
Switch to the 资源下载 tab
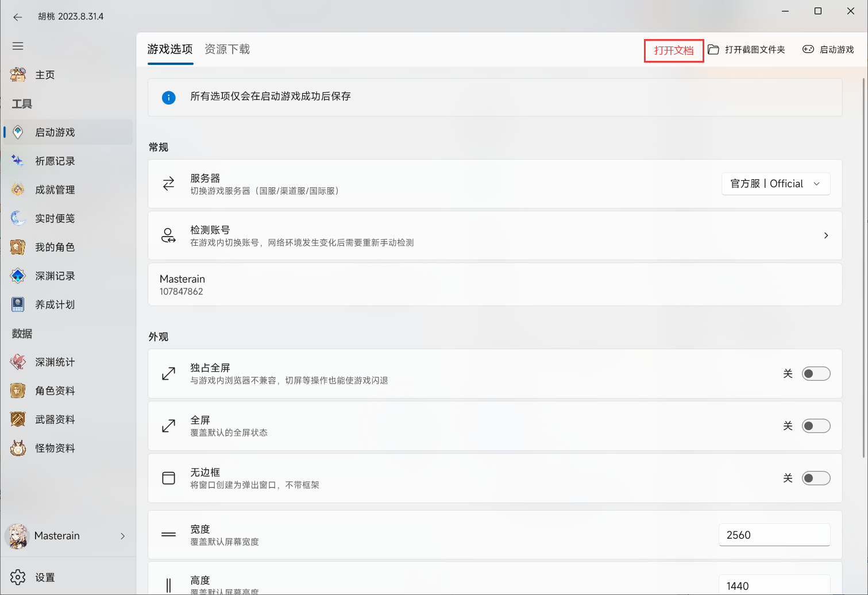(x=227, y=49)
